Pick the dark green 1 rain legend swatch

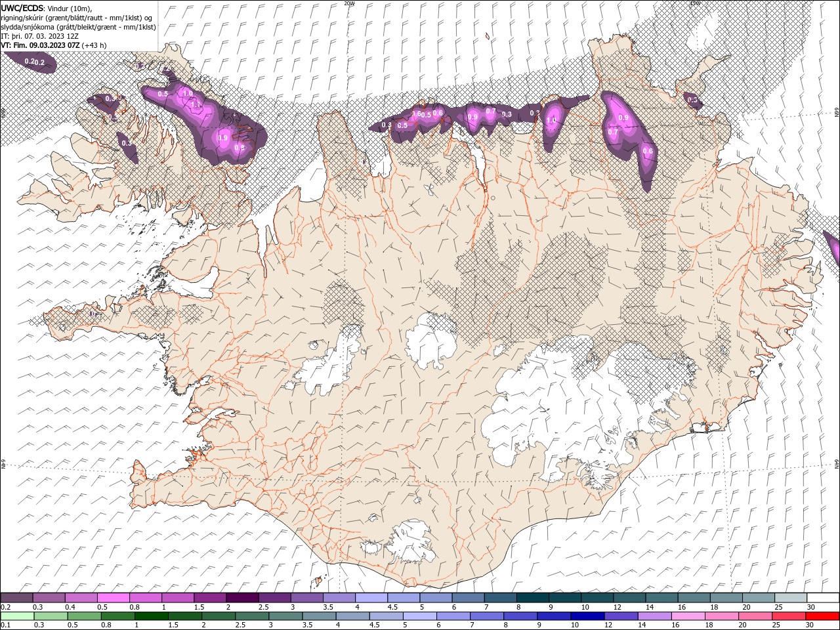152,616
